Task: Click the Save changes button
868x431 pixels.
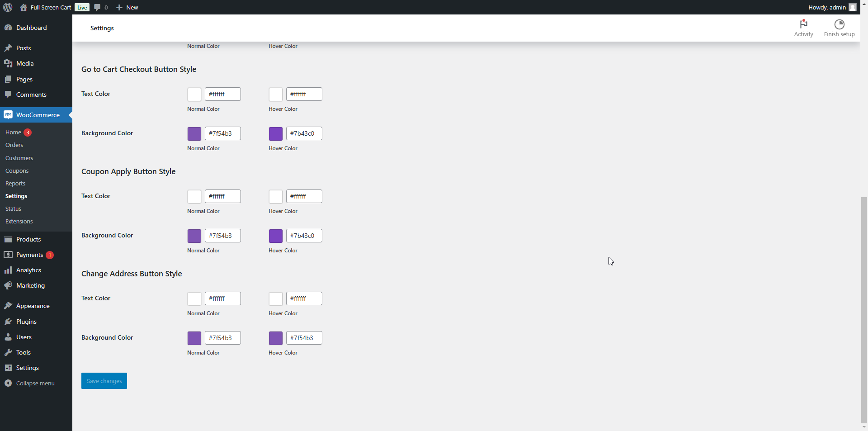Action: coord(104,381)
